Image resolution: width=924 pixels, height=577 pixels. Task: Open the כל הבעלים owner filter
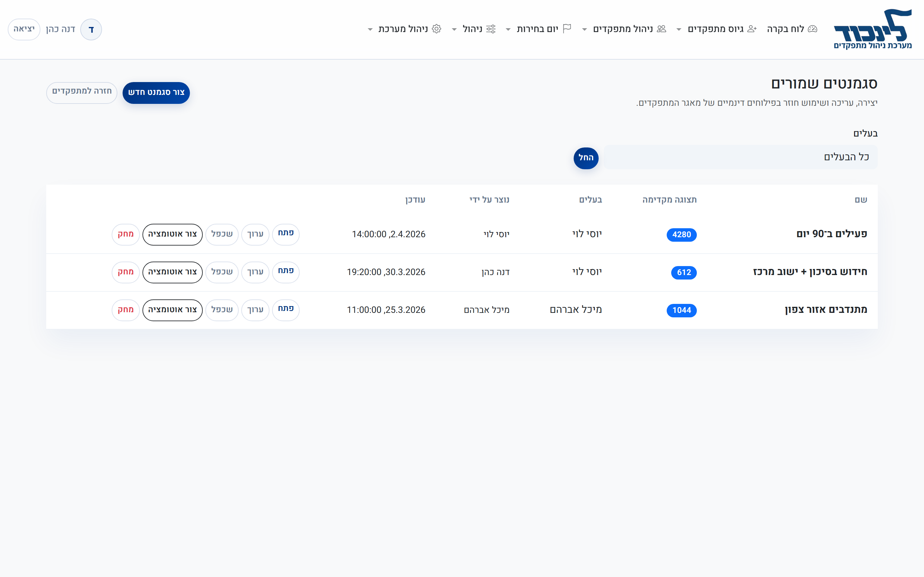pos(740,157)
